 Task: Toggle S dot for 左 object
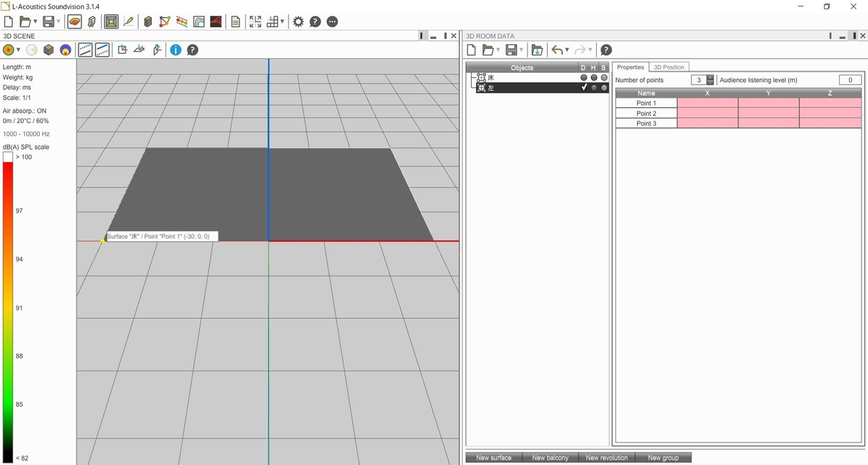(604, 88)
